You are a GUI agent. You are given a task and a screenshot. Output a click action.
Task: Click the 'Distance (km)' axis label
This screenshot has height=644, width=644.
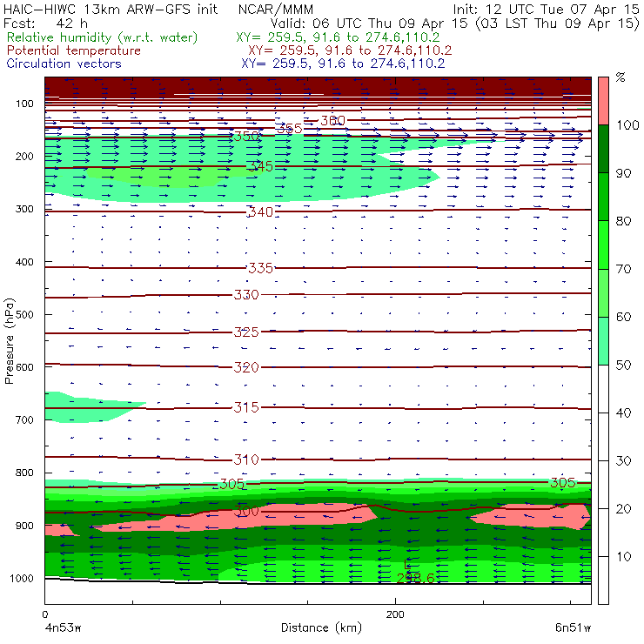pos(321,628)
